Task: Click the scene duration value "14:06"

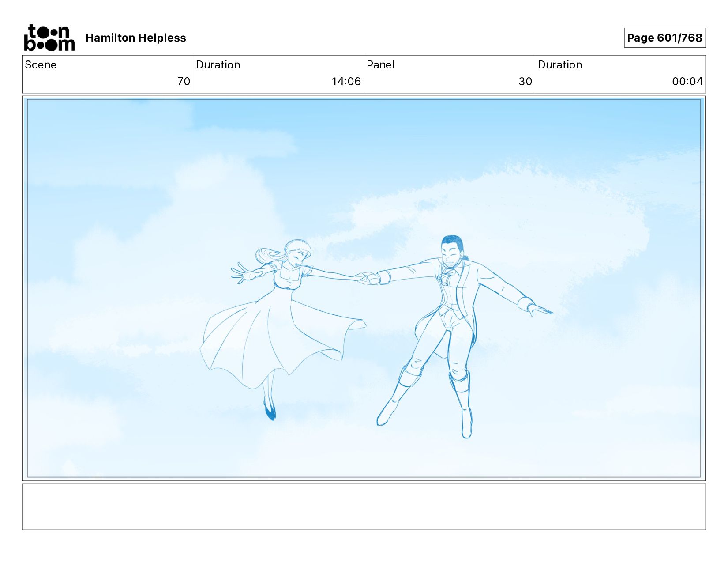Action: click(x=346, y=82)
